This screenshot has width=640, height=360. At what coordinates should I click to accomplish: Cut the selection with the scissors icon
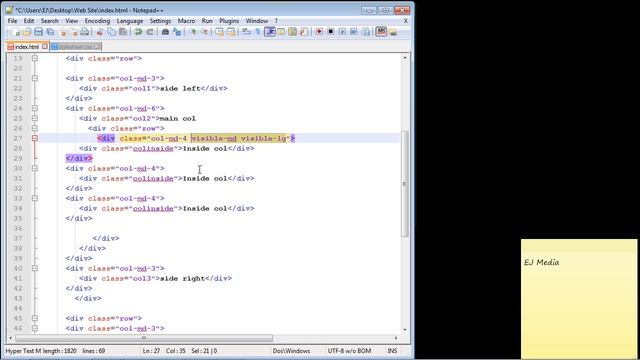click(x=99, y=32)
